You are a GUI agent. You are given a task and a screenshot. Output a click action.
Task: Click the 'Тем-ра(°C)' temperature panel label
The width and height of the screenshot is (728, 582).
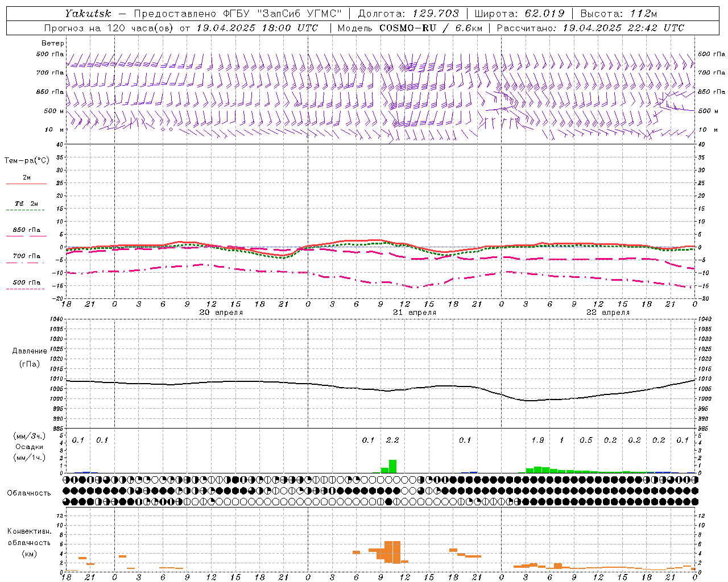pyautogui.click(x=27, y=161)
